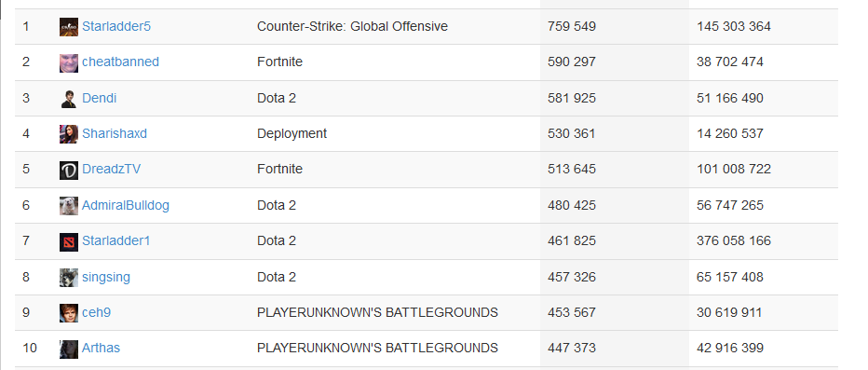
Task: Click Dendi's avatar thumbnail
Action: (69, 98)
